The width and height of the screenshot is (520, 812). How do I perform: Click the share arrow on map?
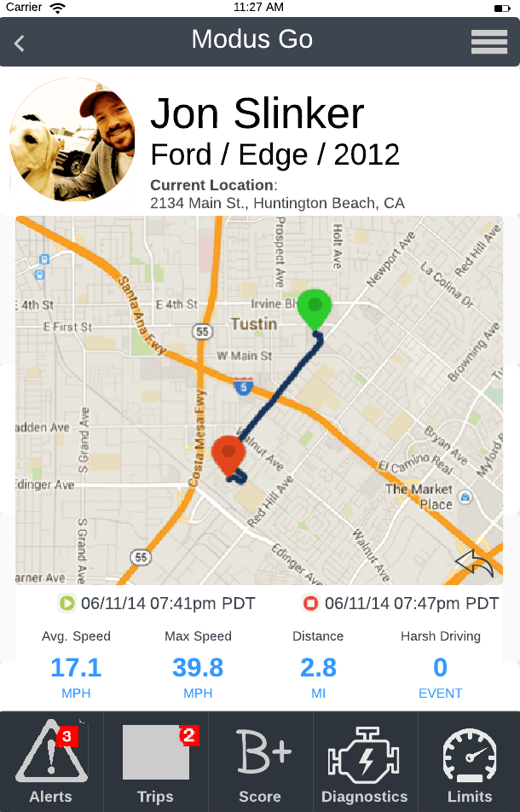[x=474, y=564]
